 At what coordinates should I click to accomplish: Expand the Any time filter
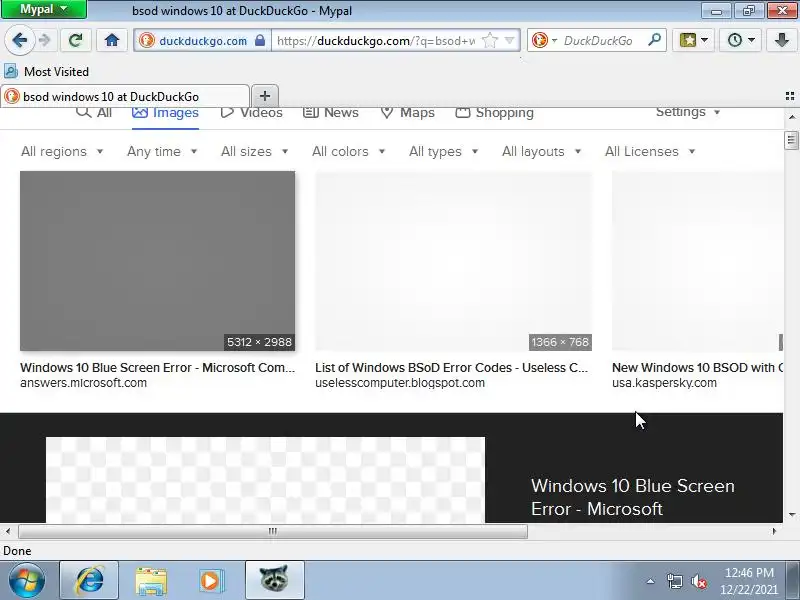[x=162, y=152]
